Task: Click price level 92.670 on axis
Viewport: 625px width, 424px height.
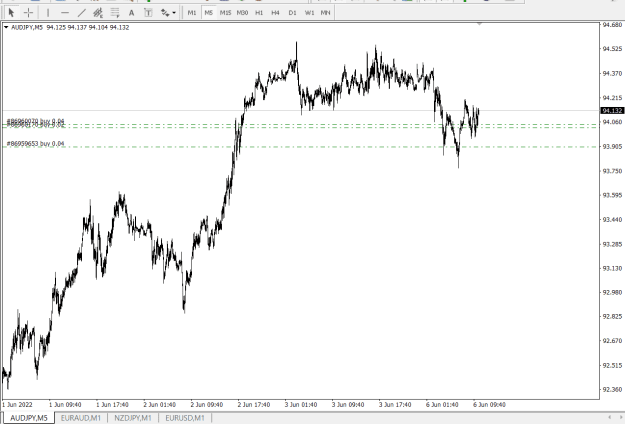Action: pyautogui.click(x=612, y=341)
